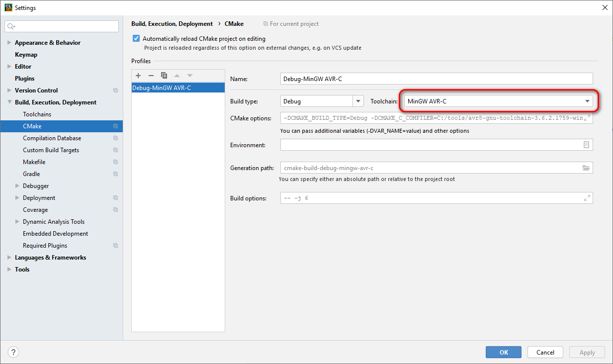Close the Settings dialog window
The image size is (613, 364).
tap(605, 7)
